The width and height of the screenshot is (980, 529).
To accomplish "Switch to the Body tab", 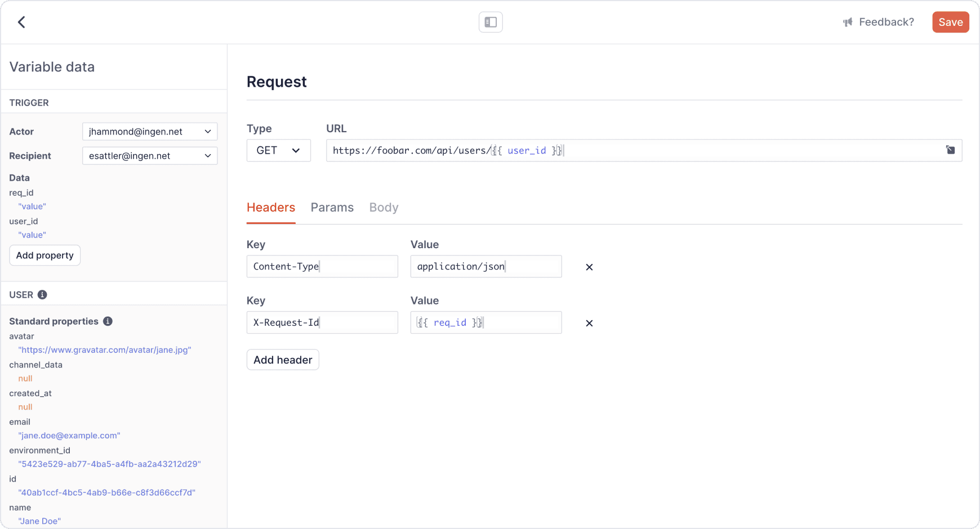I will 384,208.
